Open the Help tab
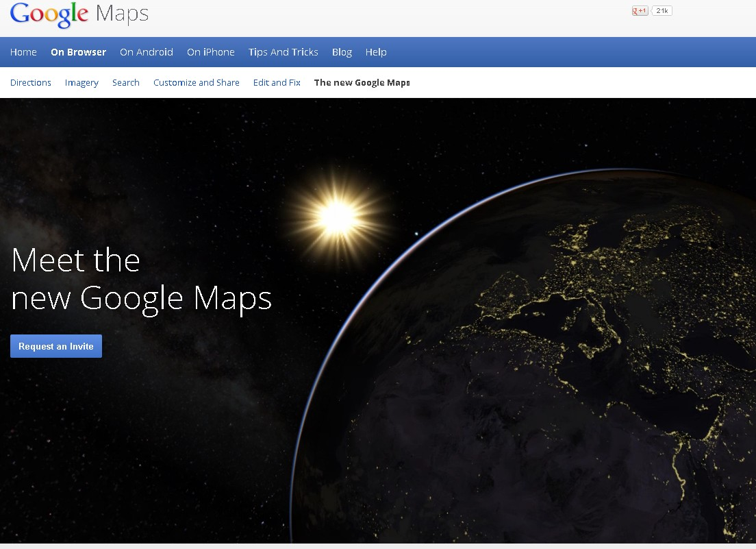This screenshot has width=756, height=549. [375, 52]
